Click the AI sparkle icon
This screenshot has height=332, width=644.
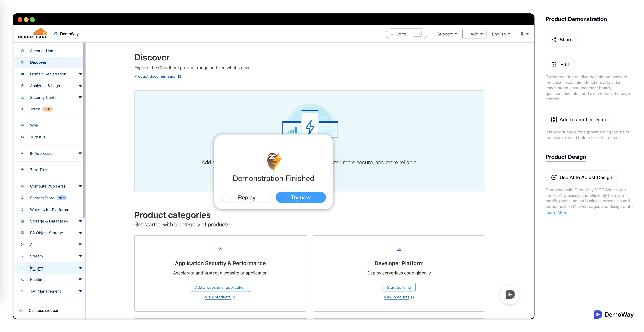pos(23,245)
